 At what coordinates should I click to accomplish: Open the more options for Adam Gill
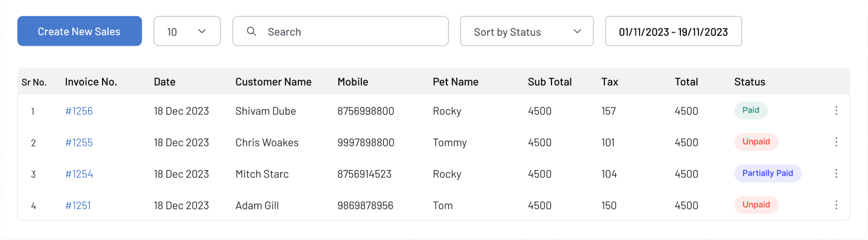[x=836, y=205]
